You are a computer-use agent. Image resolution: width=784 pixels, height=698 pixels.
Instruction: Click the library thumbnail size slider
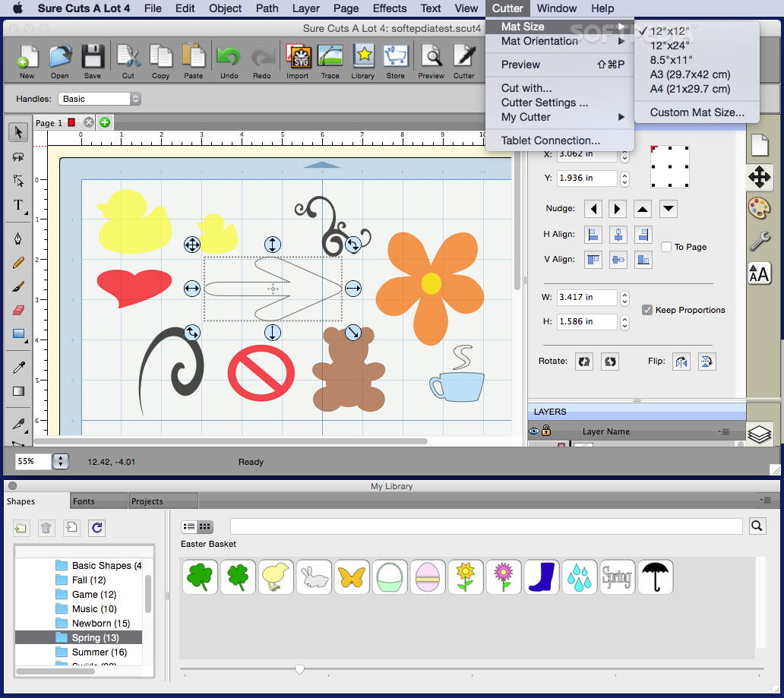click(299, 668)
